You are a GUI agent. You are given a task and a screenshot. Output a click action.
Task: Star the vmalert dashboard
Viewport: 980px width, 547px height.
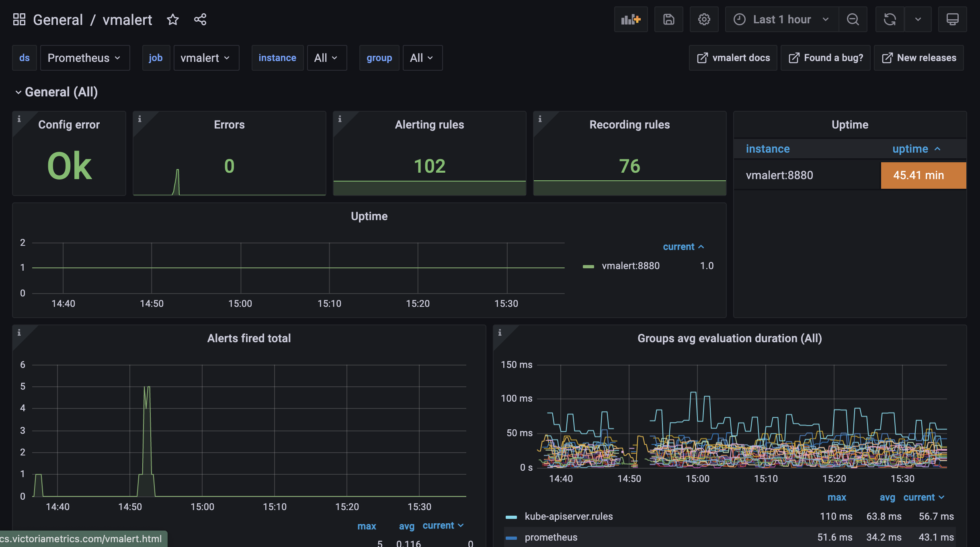(172, 19)
